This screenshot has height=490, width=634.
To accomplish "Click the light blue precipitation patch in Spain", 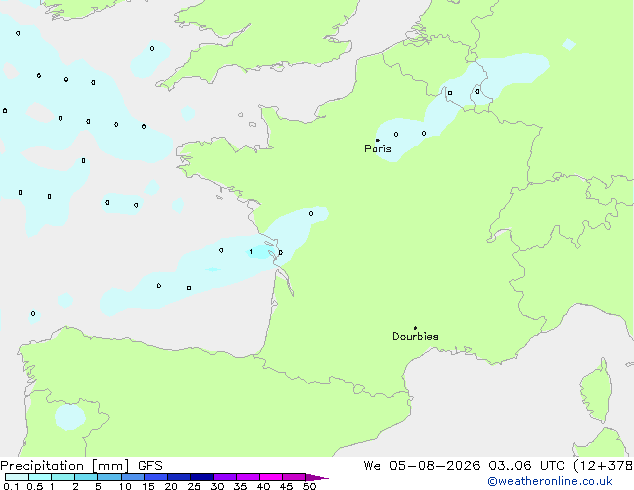I will coord(70,417).
